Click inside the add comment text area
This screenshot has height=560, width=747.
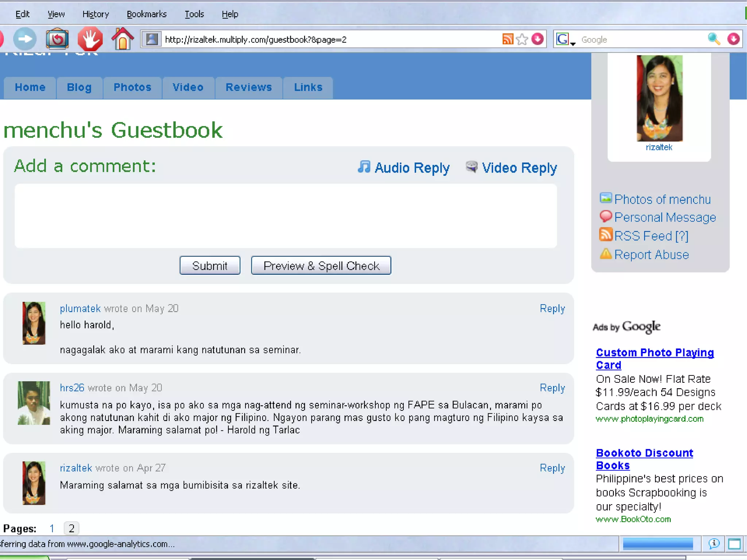(x=286, y=216)
